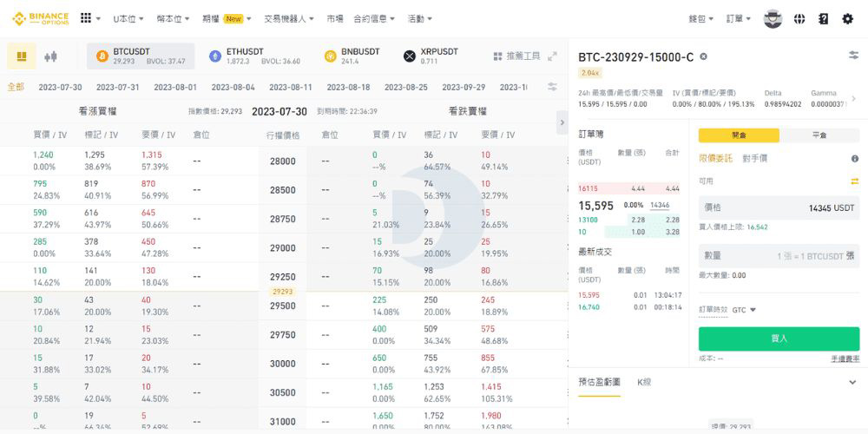Select the BTCUSDT underlying tab

(x=141, y=56)
